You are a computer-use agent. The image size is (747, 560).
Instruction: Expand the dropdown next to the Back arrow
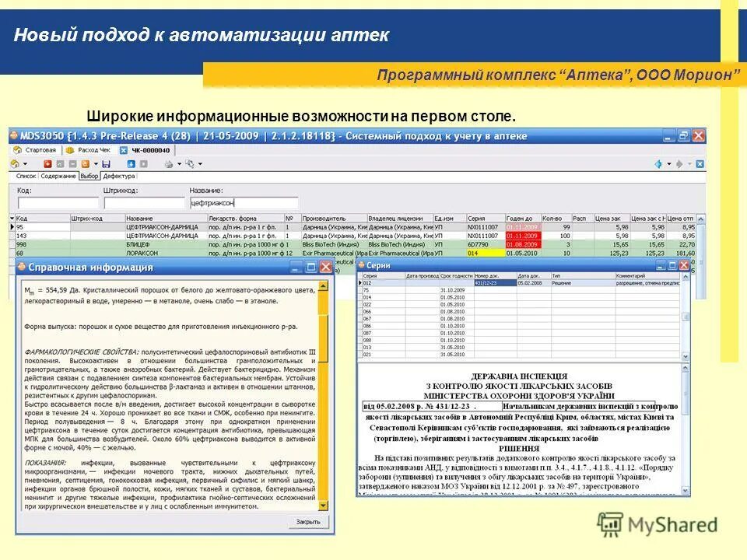click(668, 163)
